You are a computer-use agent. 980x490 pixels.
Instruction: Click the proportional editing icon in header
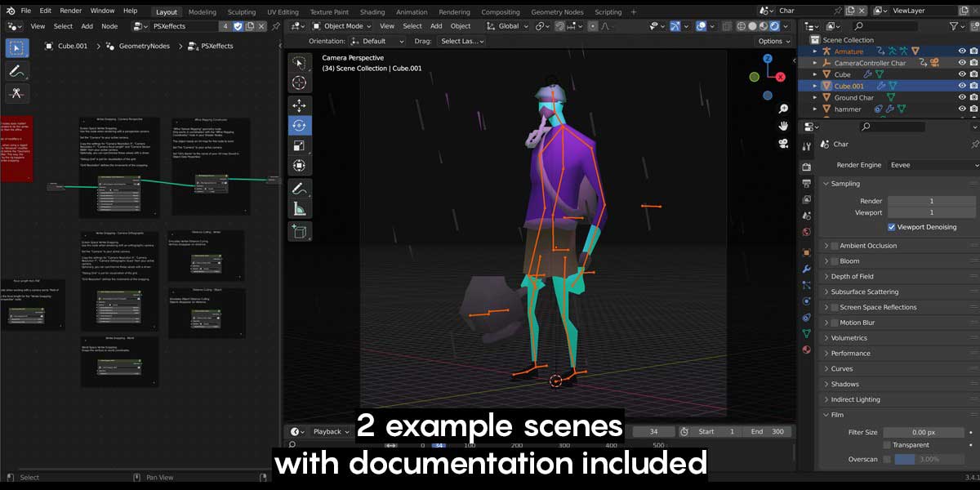pyautogui.click(x=593, y=26)
